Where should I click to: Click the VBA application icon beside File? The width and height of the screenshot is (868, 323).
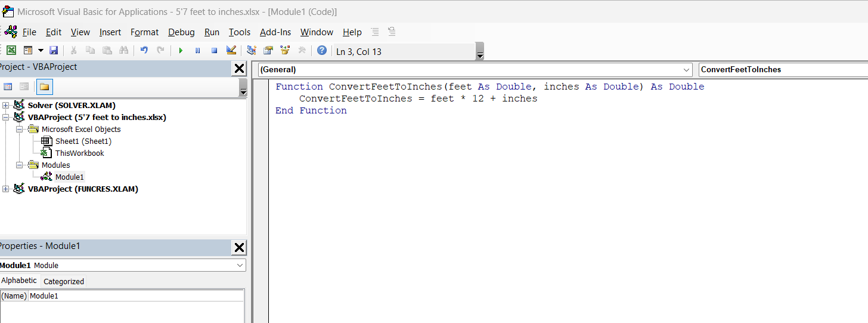click(11, 32)
